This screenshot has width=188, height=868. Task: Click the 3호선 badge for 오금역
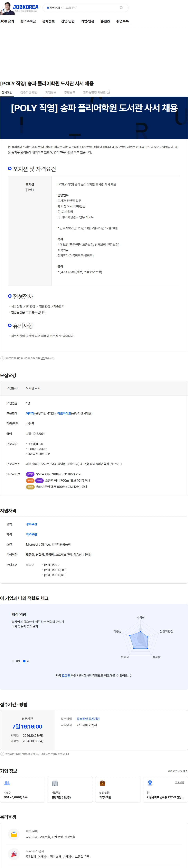click(x=30, y=480)
